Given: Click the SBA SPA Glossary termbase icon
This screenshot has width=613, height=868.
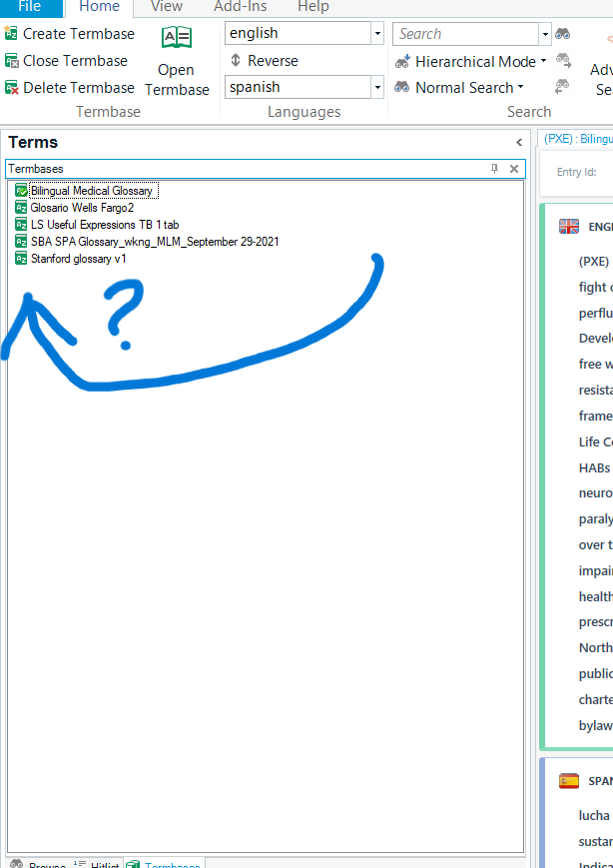Looking at the screenshot, I should (x=21, y=242).
